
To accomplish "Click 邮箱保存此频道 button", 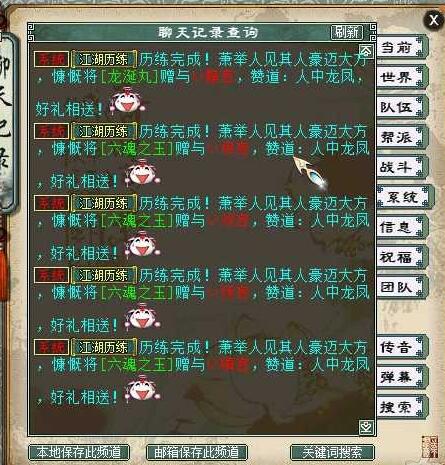I will pyautogui.click(x=197, y=452).
